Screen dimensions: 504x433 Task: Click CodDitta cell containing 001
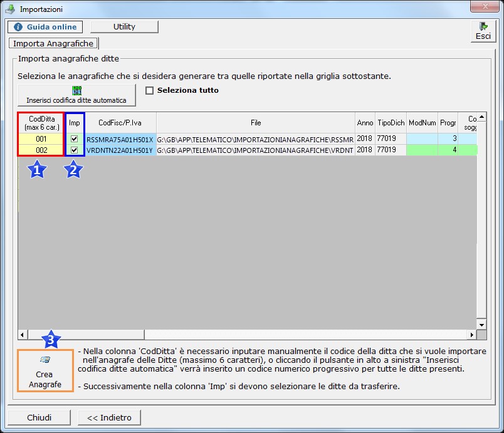(x=41, y=138)
